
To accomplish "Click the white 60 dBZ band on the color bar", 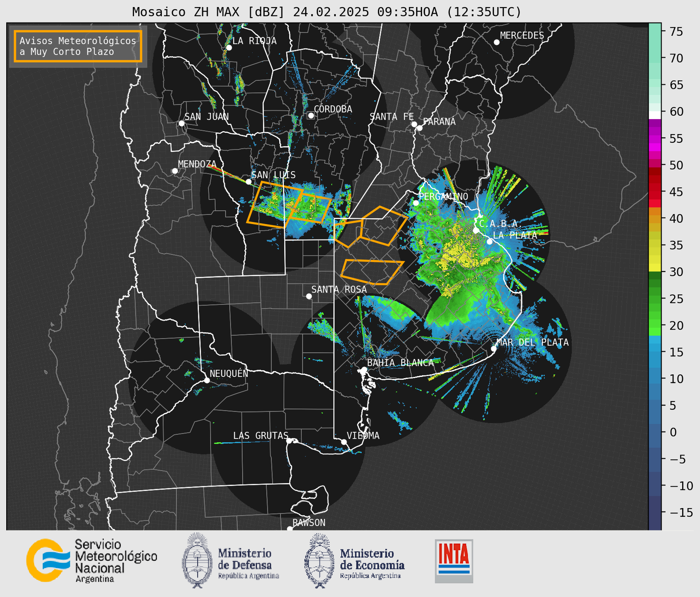I will point(654,115).
